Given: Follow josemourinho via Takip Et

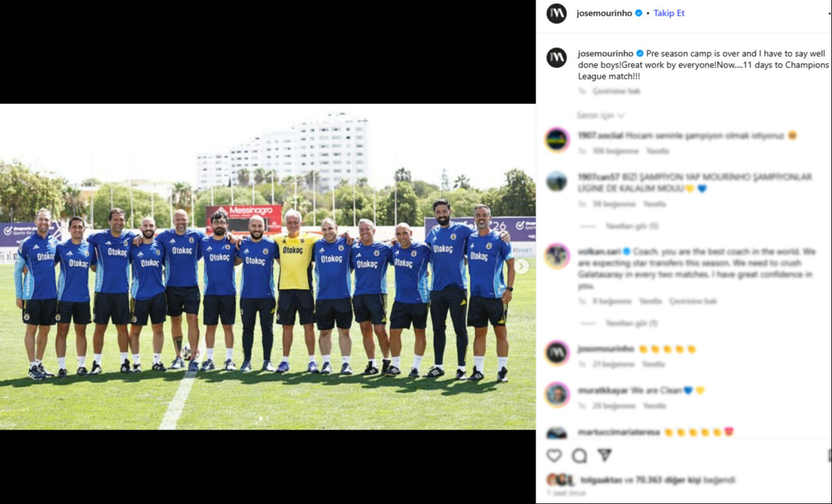Looking at the screenshot, I should (x=669, y=13).
